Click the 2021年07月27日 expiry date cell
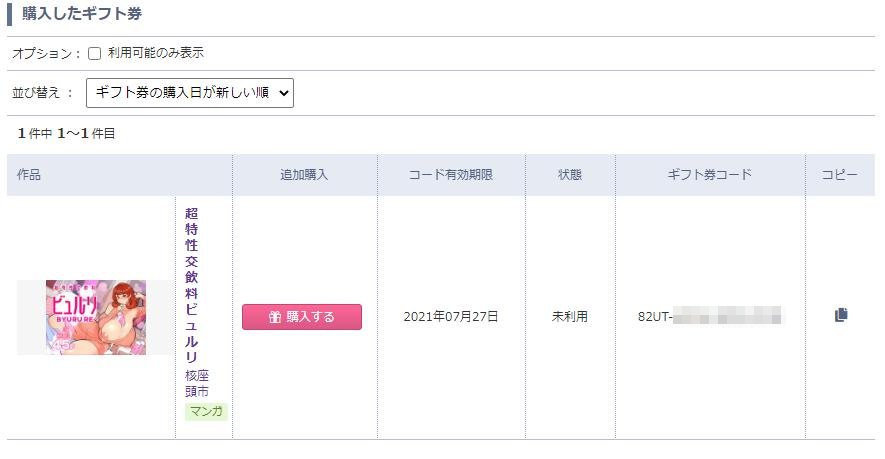Viewport: 885px width, 459px height. (x=451, y=317)
